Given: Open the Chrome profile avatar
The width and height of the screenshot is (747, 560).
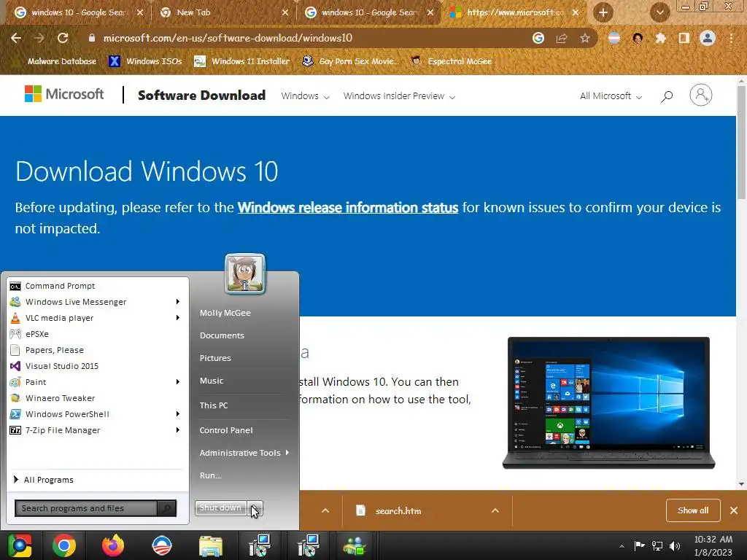Looking at the screenshot, I should (x=708, y=38).
